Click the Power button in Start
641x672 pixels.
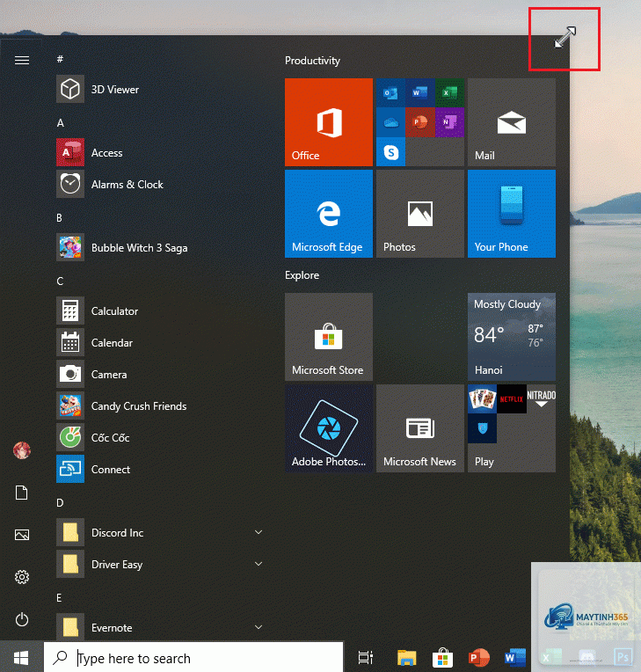(x=22, y=619)
